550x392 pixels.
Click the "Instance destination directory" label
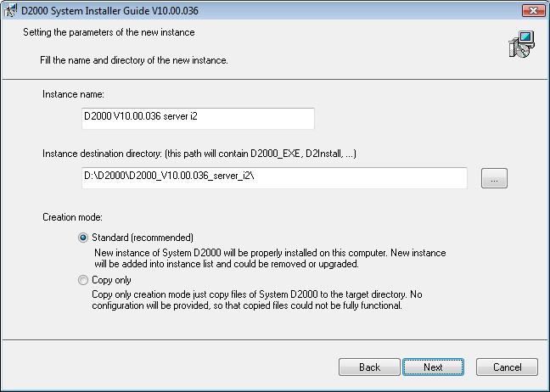click(200, 154)
